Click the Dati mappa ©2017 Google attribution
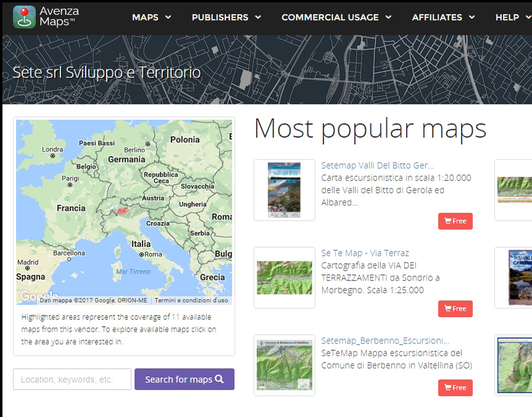This screenshot has width=532, height=417. click(x=93, y=300)
